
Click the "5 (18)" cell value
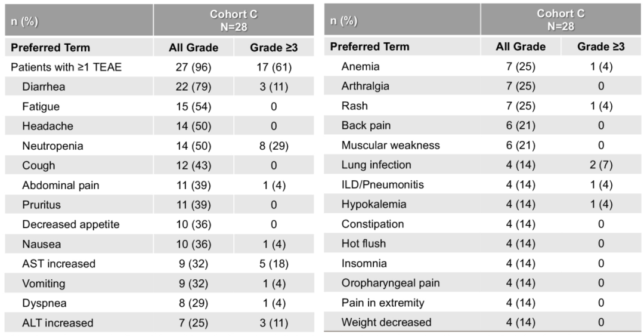pyautogui.click(x=274, y=264)
